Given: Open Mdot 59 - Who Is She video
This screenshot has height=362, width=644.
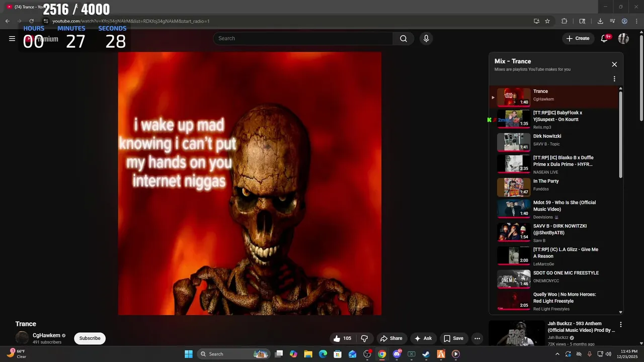Looking at the screenshot, I should pyautogui.click(x=565, y=206).
